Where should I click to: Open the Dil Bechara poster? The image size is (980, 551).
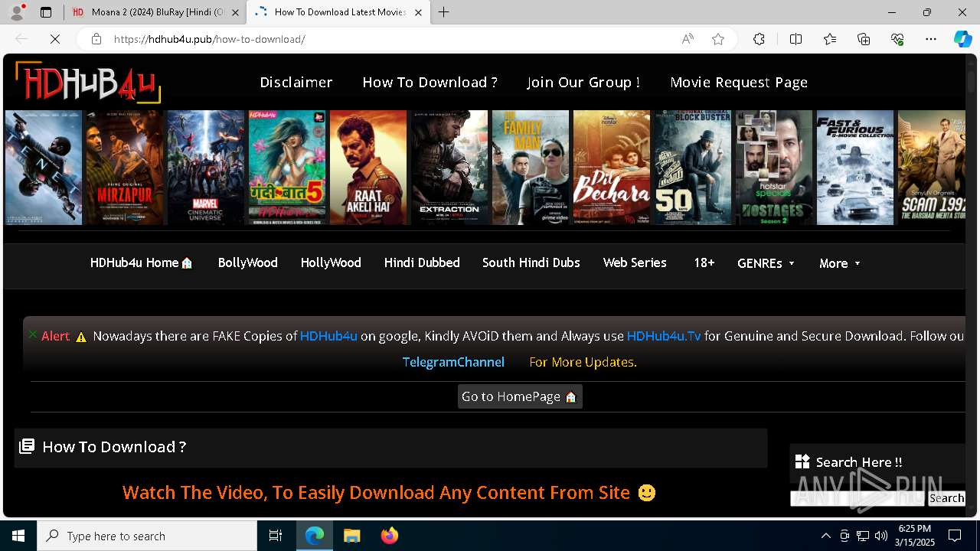[x=612, y=168]
